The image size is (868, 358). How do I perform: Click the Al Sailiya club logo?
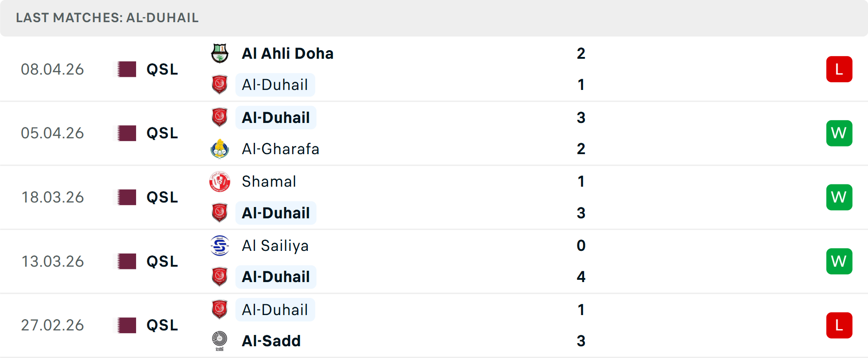tap(220, 245)
